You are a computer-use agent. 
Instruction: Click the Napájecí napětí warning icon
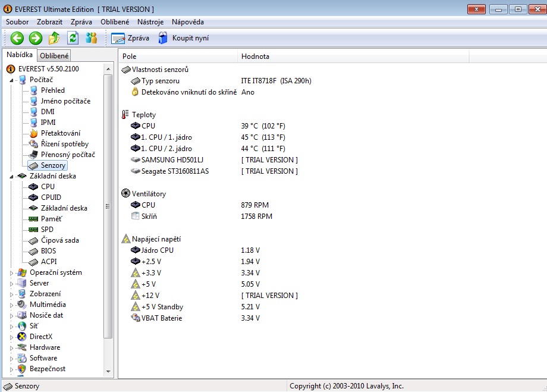tap(125, 239)
